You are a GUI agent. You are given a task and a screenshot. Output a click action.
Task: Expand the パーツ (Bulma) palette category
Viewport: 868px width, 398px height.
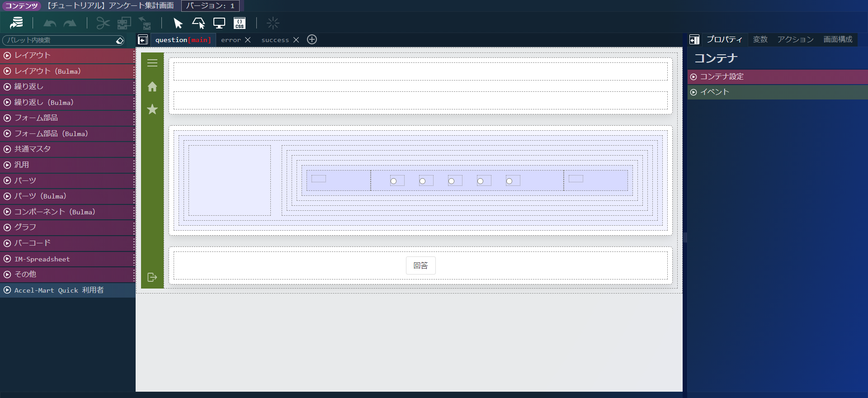67,196
